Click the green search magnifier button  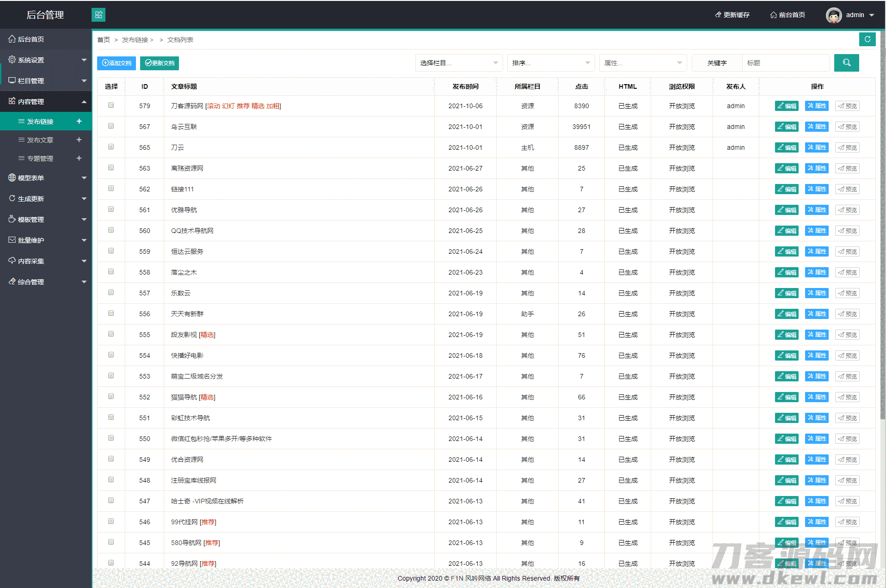[846, 63]
